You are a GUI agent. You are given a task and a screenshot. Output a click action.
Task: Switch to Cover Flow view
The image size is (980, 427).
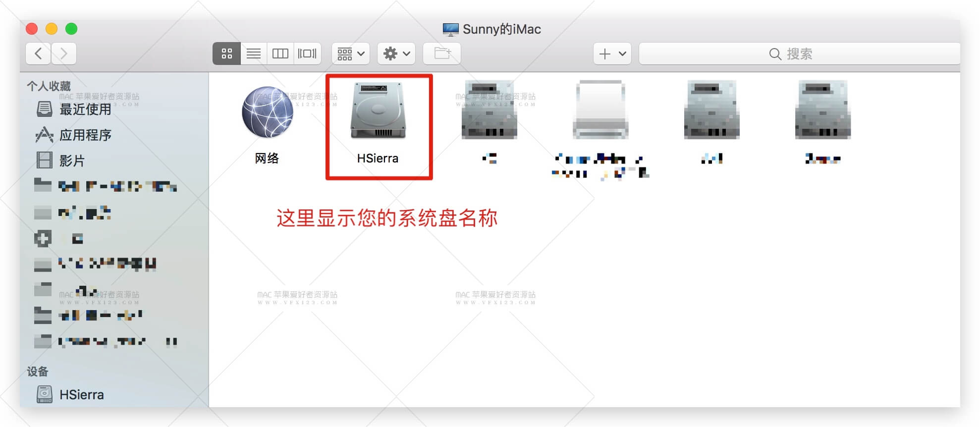click(x=307, y=53)
